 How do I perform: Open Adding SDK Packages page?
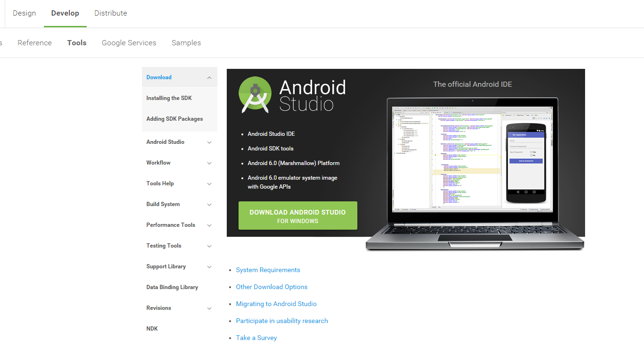174,119
